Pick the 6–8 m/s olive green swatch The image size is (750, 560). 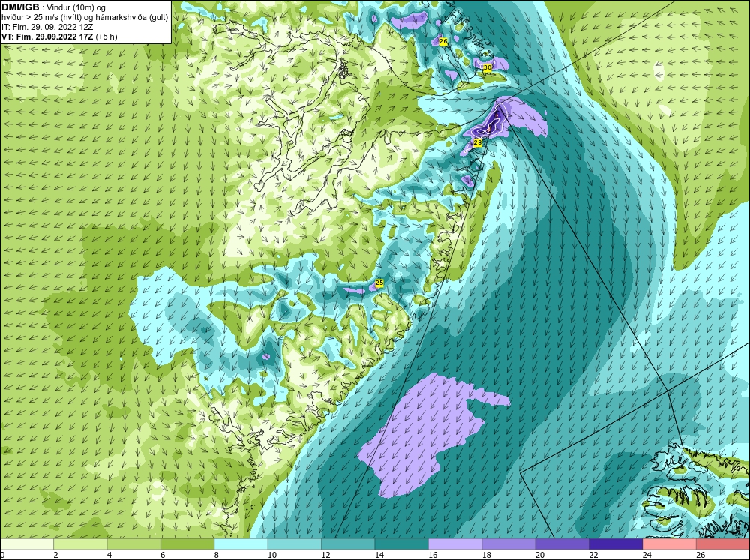coord(187,544)
